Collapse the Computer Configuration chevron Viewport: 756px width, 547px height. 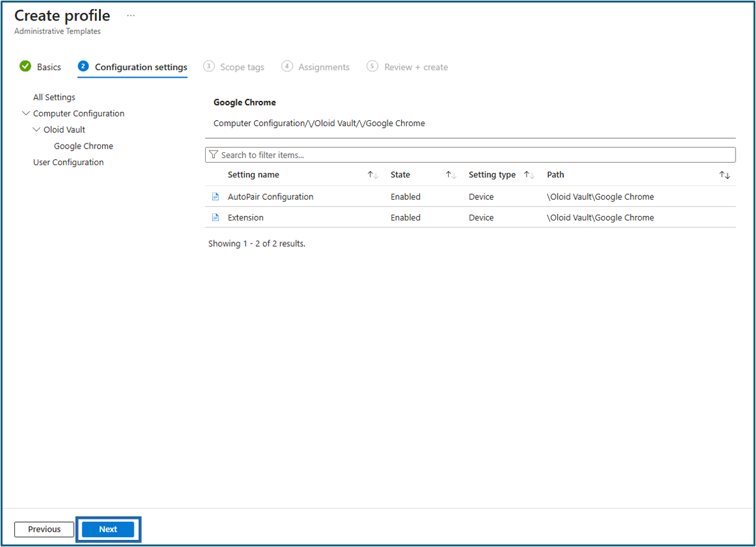click(26, 113)
